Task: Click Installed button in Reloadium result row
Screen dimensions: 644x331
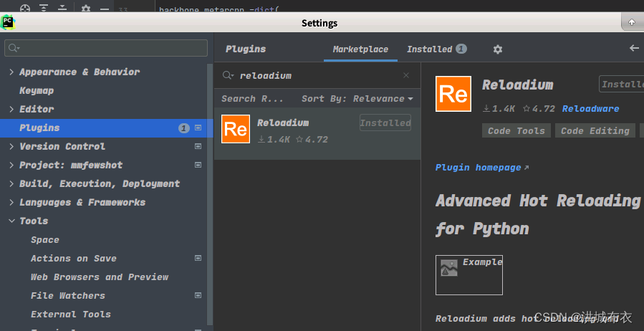Action: [385, 123]
